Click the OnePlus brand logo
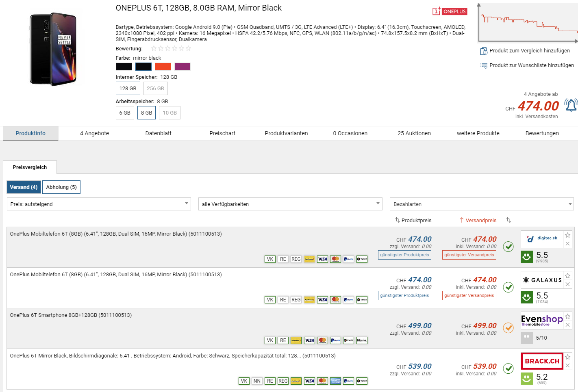The image size is (578, 392). click(x=450, y=11)
